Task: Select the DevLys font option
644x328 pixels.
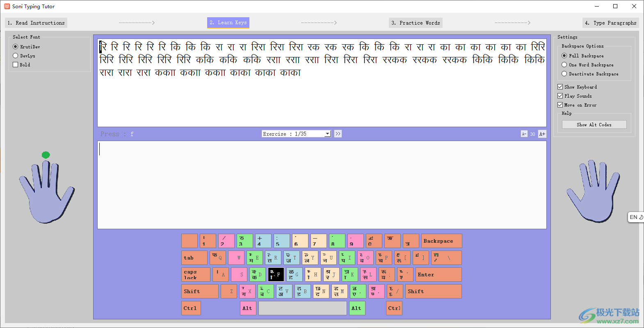Action: point(24,56)
